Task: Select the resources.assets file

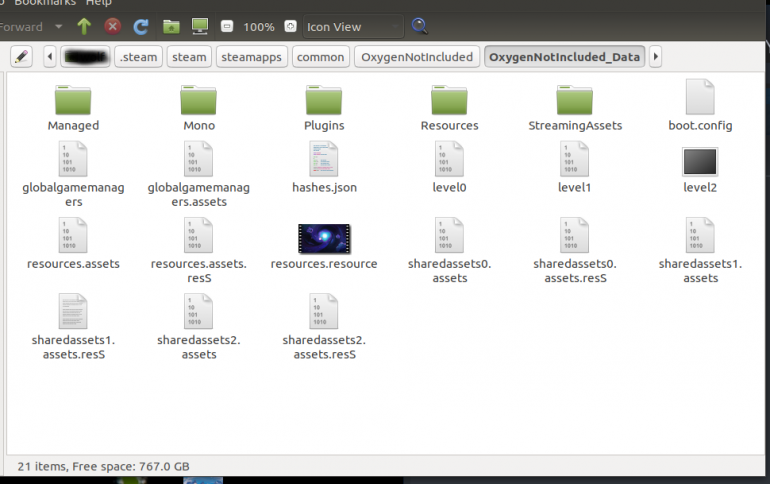Action: coord(73,244)
